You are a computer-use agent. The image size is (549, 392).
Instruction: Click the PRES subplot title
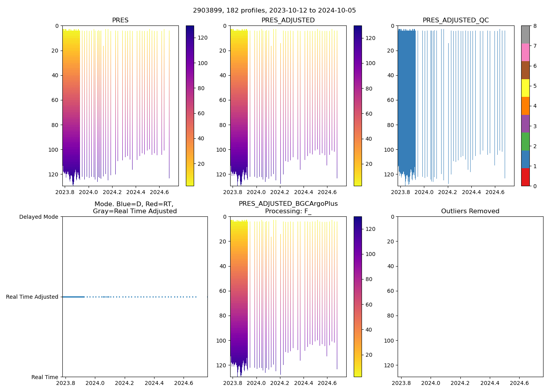pyautogui.click(x=120, y=20)
